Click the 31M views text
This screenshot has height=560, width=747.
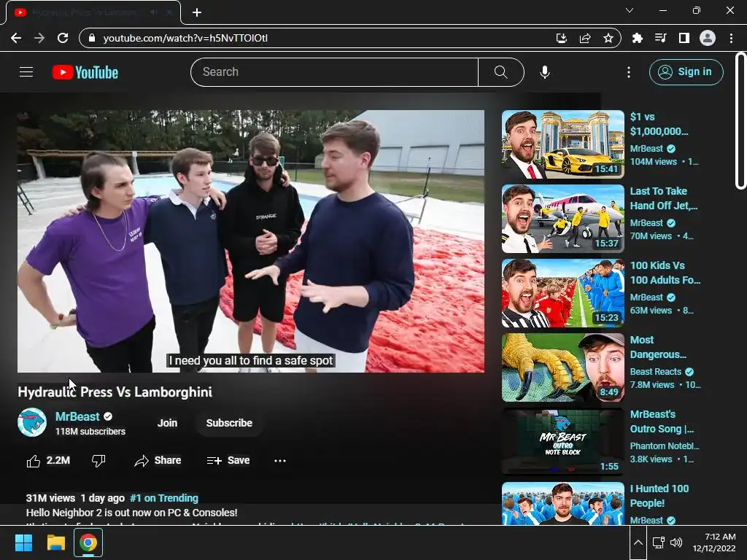(50, 498)
